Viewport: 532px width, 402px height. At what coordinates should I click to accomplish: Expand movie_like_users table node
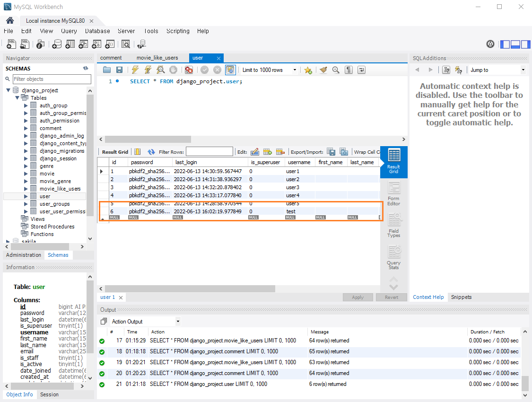26,189
